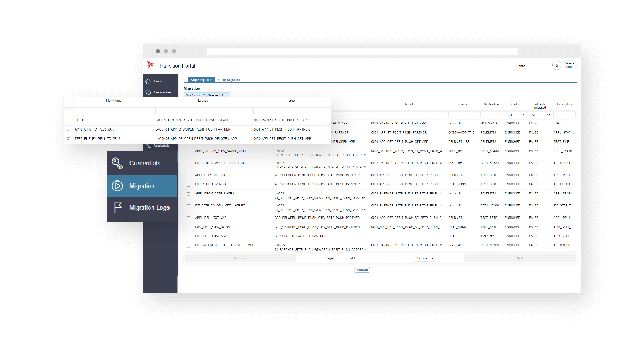This screenshot has height=337, width=644.
Task: Click the user2_sftp destination cell
Action: (487, 236)
